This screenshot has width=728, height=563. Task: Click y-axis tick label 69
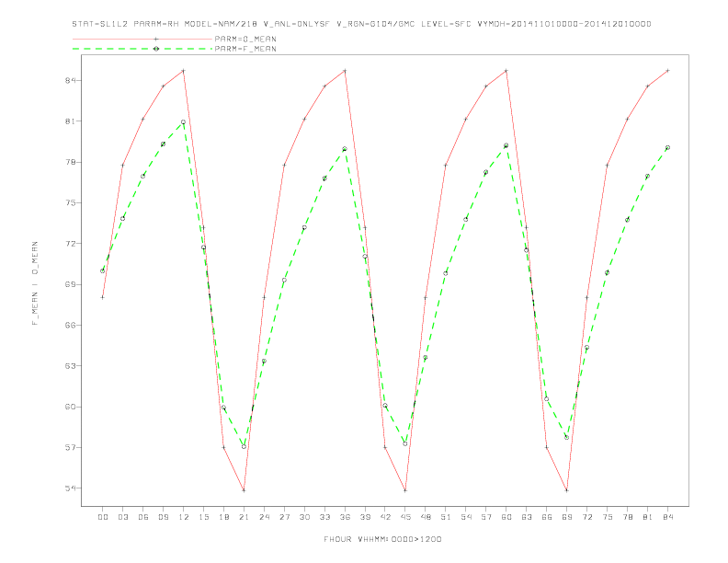[x=71, y=284]
